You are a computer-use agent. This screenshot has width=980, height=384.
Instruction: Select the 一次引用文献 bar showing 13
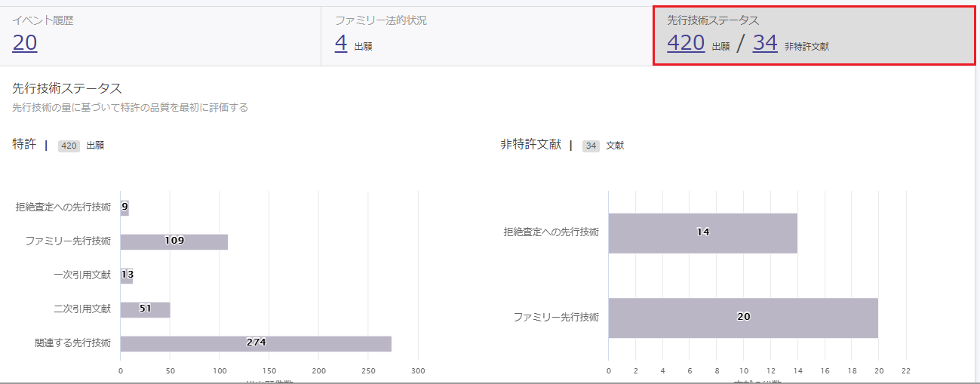[x=127, y=275]
